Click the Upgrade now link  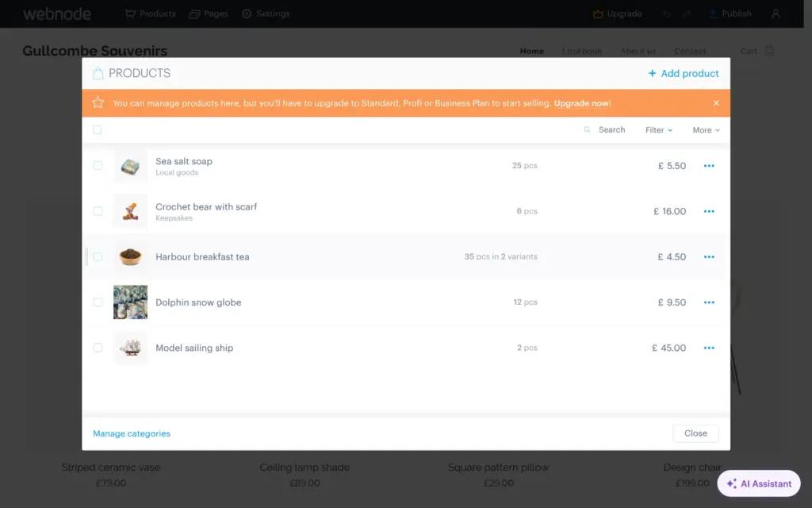[581, 103]
